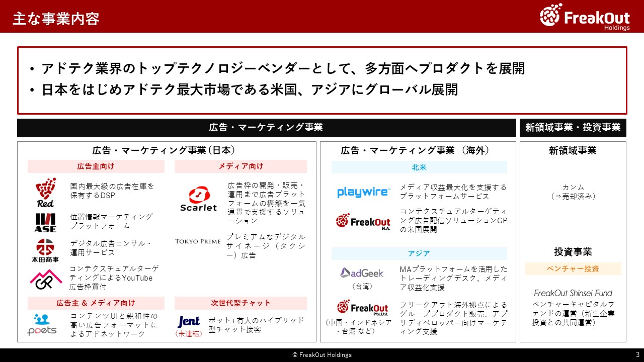Image resolution: width=644 pixels, height=362 pixels.
Task: Click the （台湾） label under adGeek
Action: coord(362,287)
